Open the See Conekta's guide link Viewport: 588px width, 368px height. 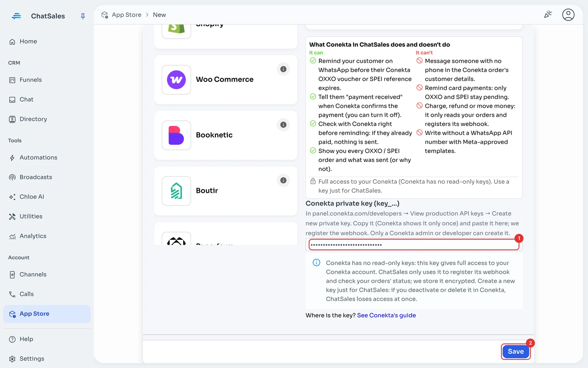[386, 315]
